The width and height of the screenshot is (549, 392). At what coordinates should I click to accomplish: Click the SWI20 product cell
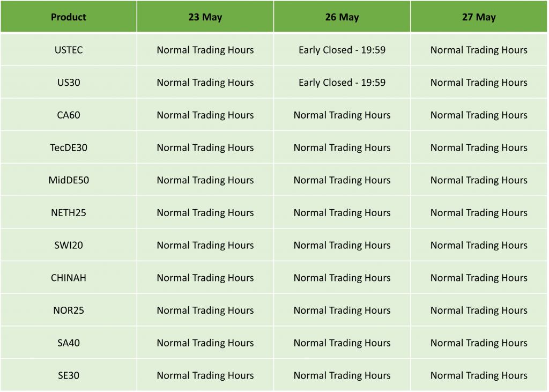[x=69, y=245]
